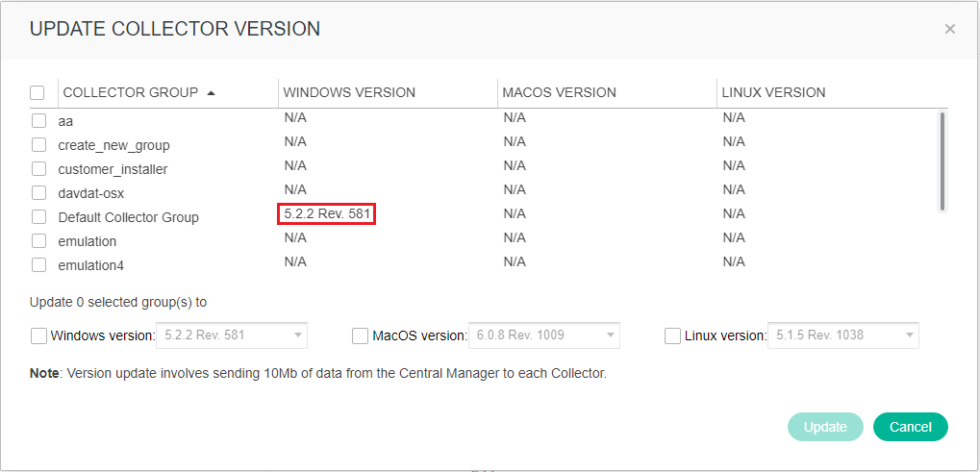Select the emulation group checkbox
Screen dimensions: 980x472
[x=39, y=241]
